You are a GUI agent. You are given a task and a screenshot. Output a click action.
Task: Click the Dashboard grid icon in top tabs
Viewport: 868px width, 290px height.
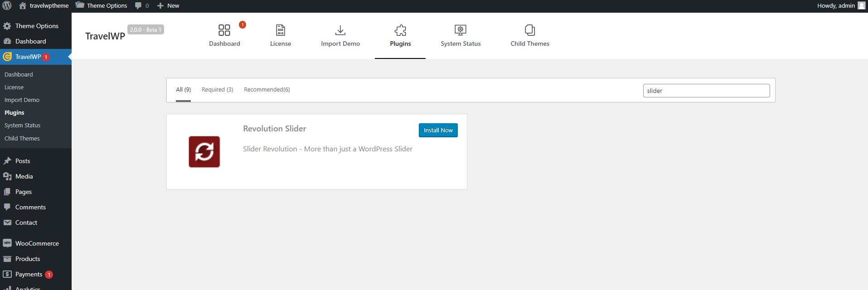[x=224, y=30]
